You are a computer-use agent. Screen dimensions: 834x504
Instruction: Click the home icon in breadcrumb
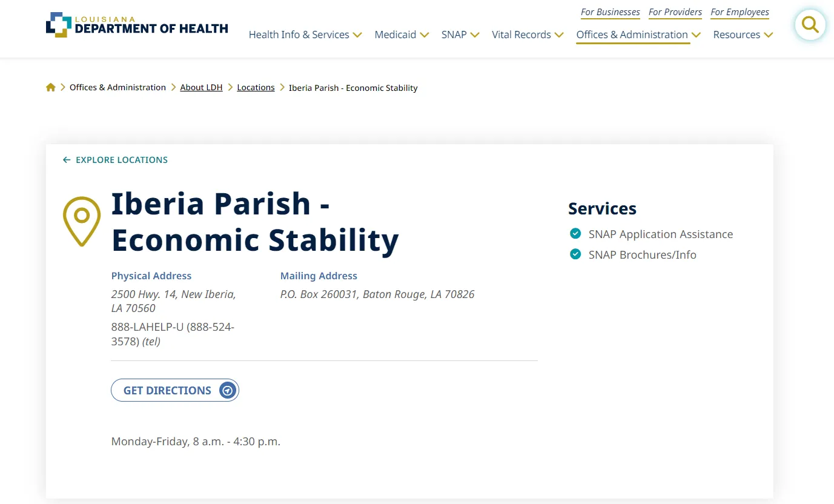click(51, 87)
